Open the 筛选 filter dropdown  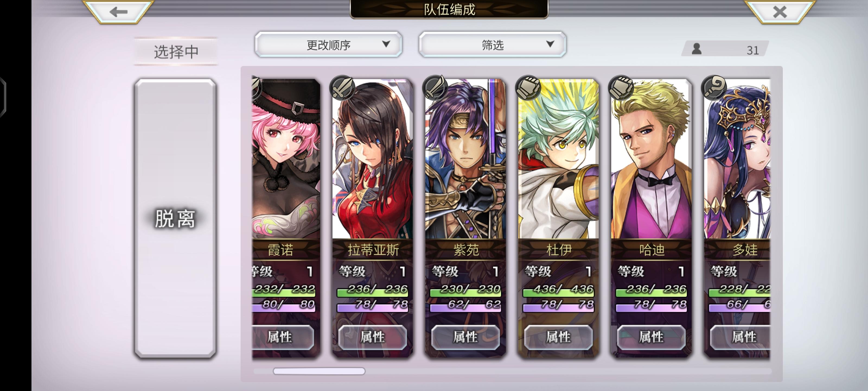492,45
